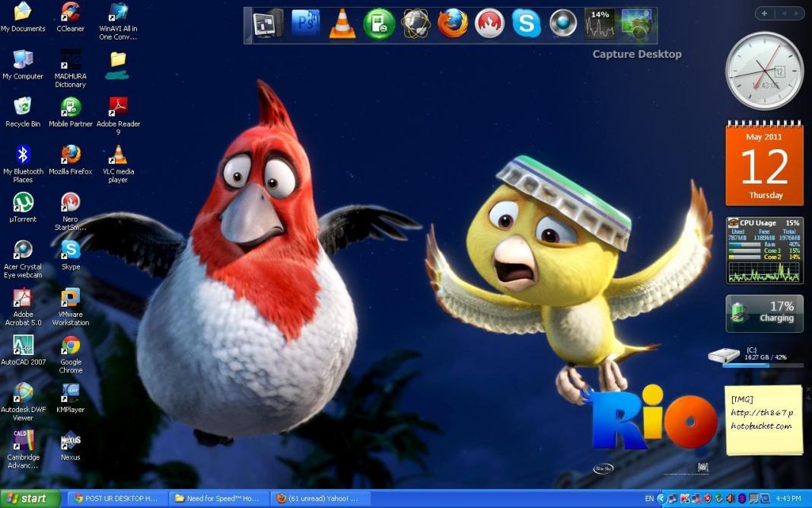Click the Capture Desktop dock icon
The width and height of the screenshot is (812, 508).
(x=638, y=24)
